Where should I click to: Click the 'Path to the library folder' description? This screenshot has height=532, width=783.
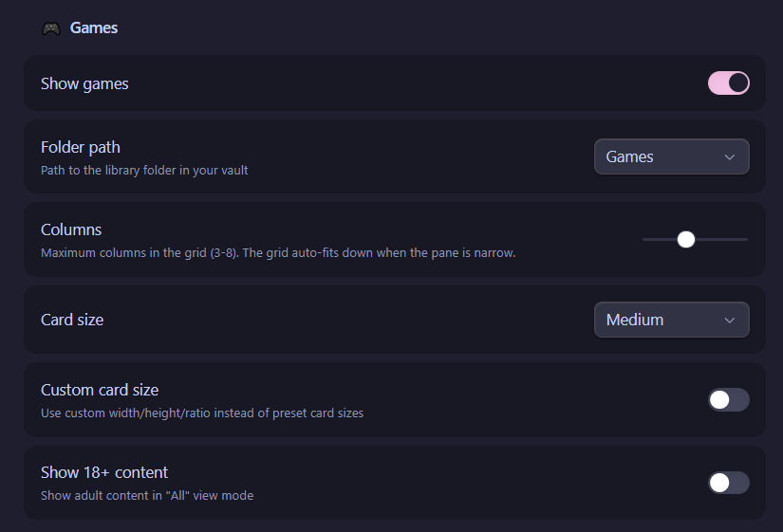tap(144, 171)
